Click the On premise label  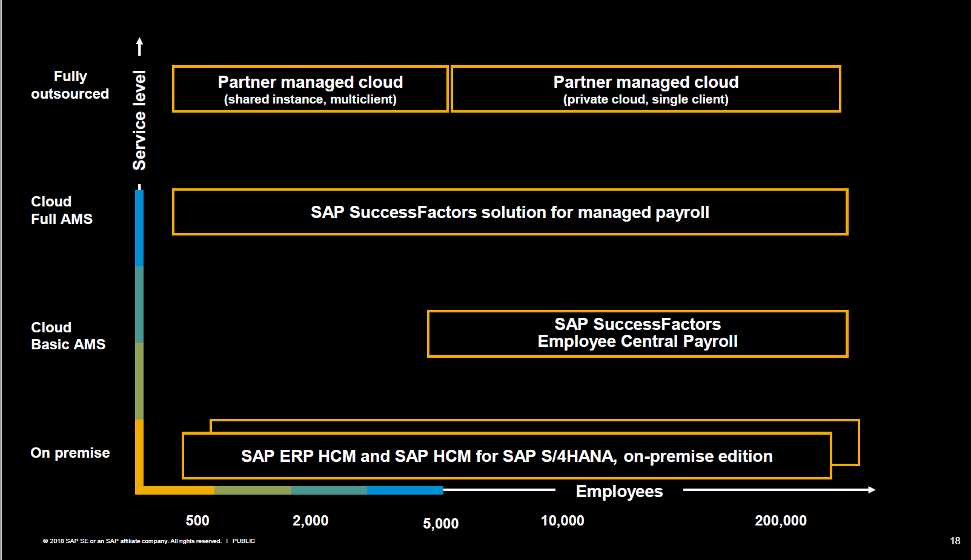70,452
